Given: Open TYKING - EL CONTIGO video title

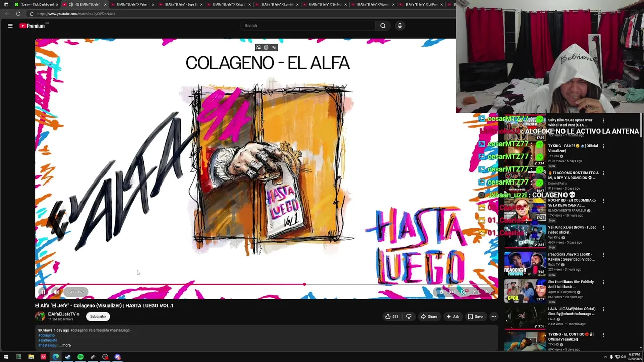Looking at the screenshot, I should pos(571,337).
